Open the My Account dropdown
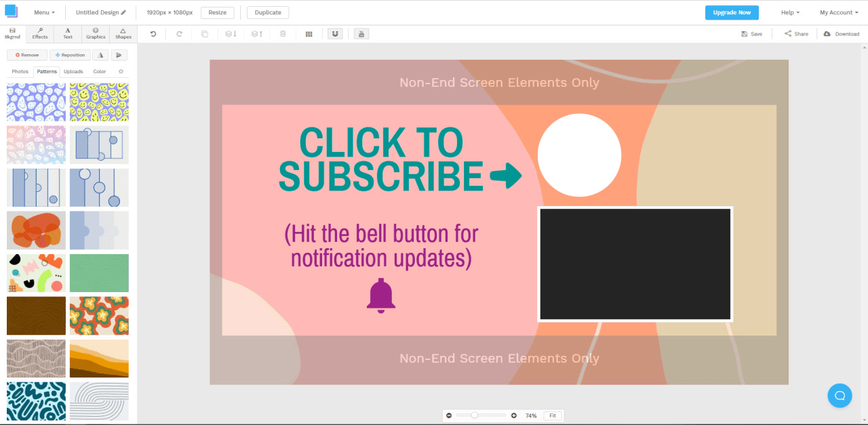This screenshot has width=868, height=425. point(838,12)
